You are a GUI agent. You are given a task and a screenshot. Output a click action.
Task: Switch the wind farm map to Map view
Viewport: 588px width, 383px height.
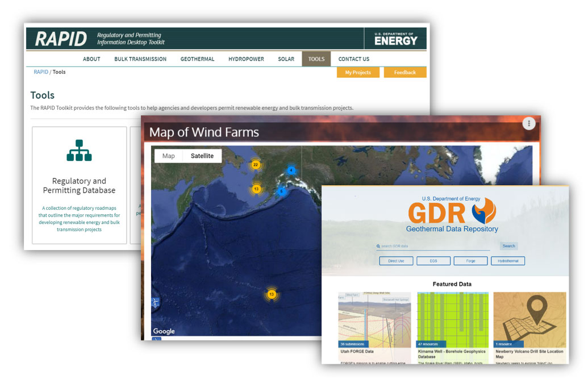pos(168,155)
